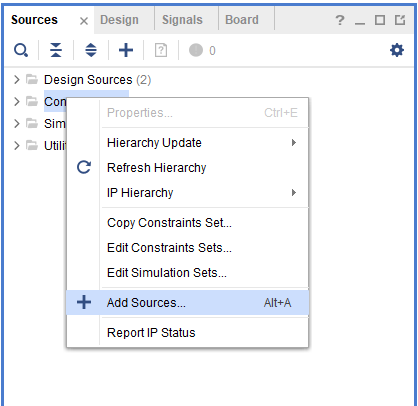This screenshot has width=418, height=406.
Task: Expand the Design Sources folder
Action: click(17, 80)
